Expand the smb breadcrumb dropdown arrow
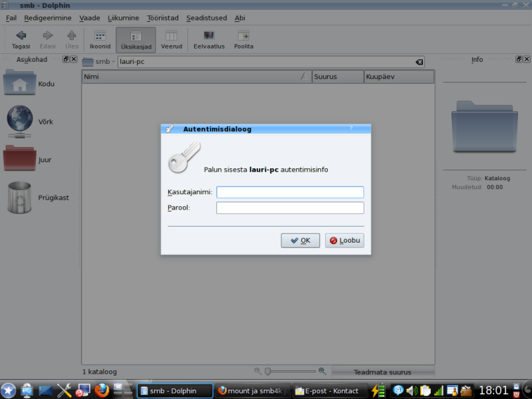 point(114,62)
